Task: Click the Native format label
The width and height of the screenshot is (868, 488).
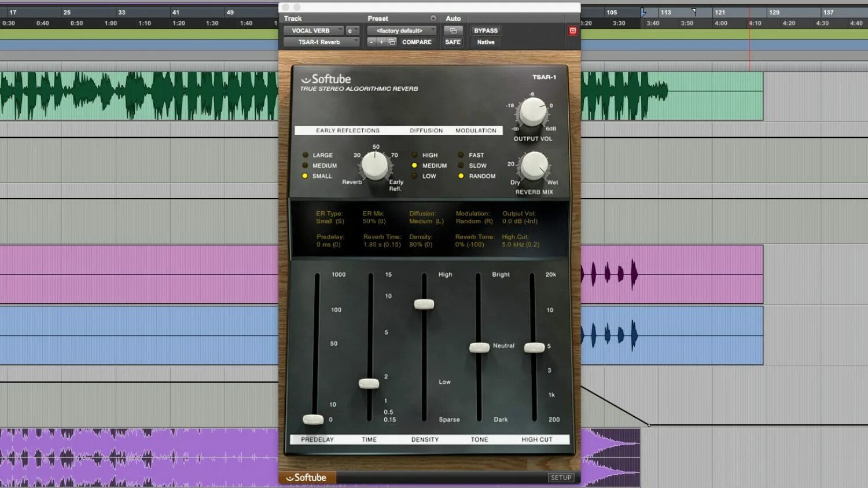Action: (x=486, y=42)
